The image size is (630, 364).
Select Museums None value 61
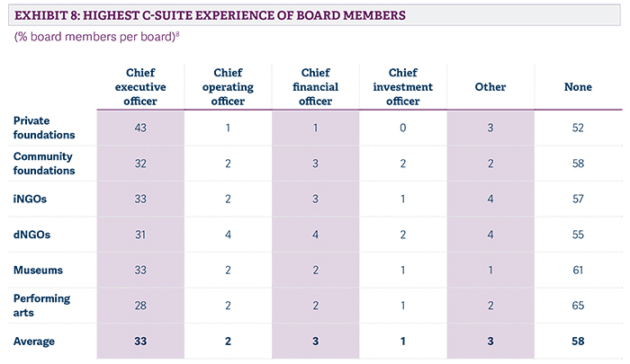point(577,270)
